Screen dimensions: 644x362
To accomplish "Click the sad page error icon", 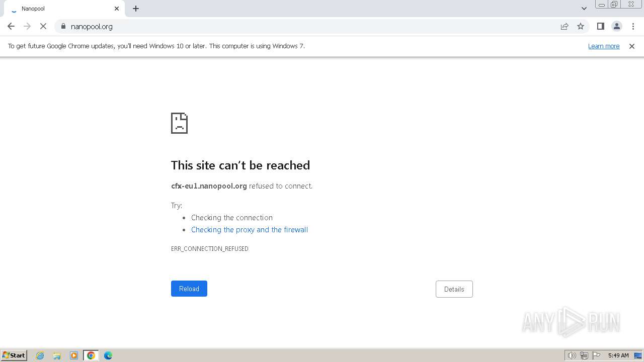I will point(179,123).
